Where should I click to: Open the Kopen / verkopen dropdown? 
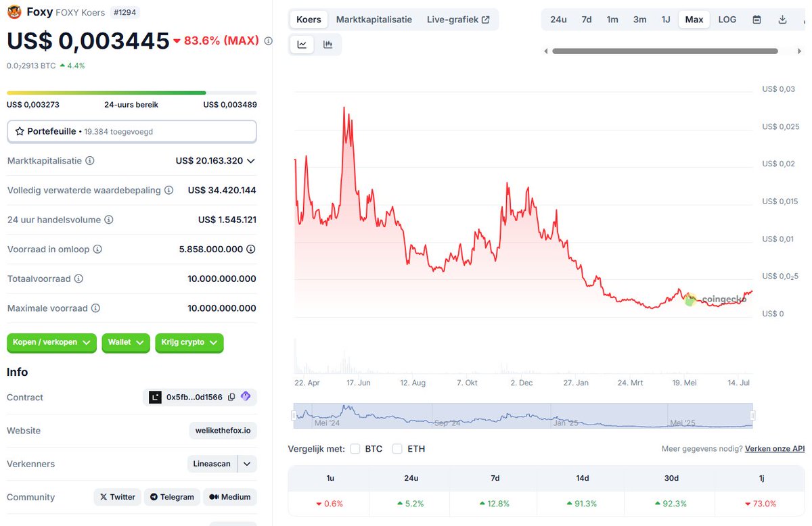[x=51, y=343]
